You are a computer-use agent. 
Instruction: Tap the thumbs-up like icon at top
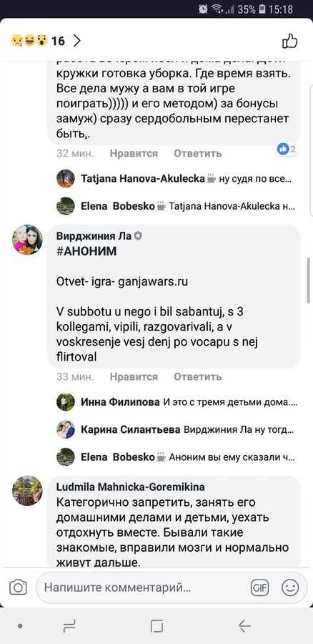click(x=289, y=41)
